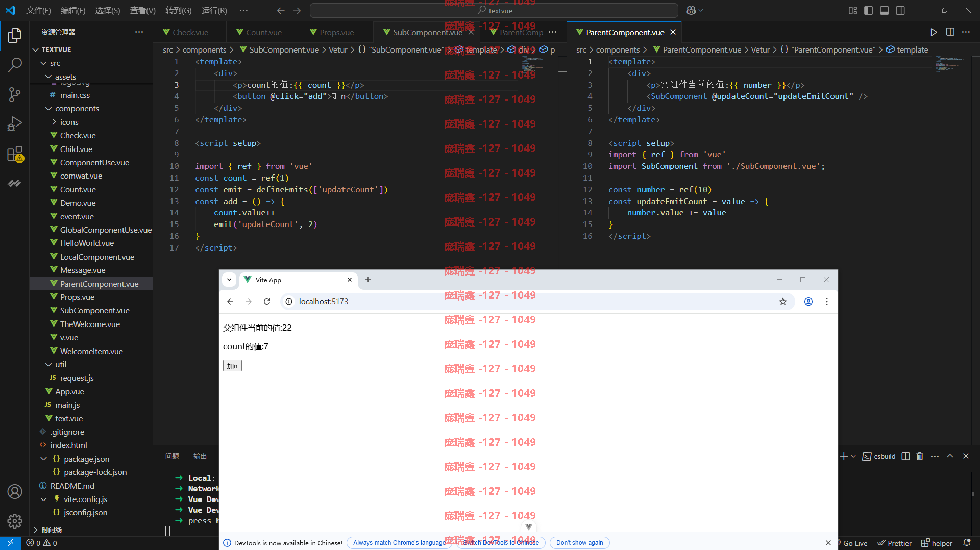Switch to 输出 panel tab
The image size is (980, 550).
click(200, 456)
